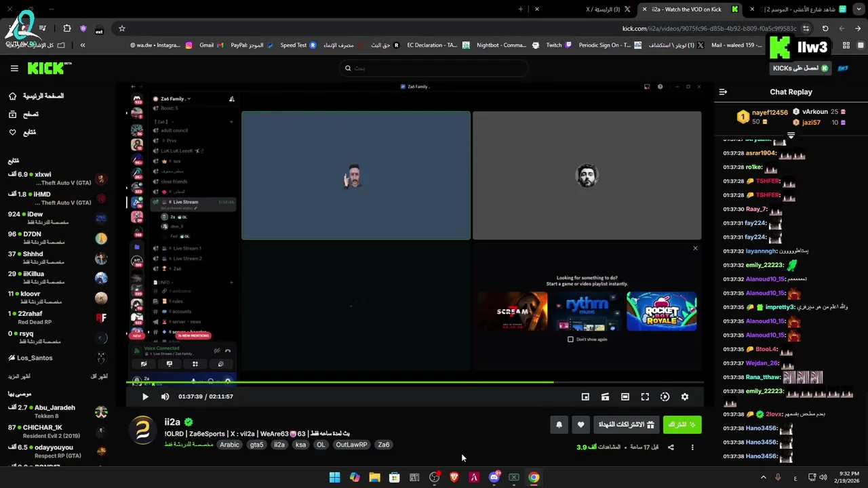This screenshot has width=868, height=488.
Task: Disconnect from Discord voice call icon
Action: point(228,350)
